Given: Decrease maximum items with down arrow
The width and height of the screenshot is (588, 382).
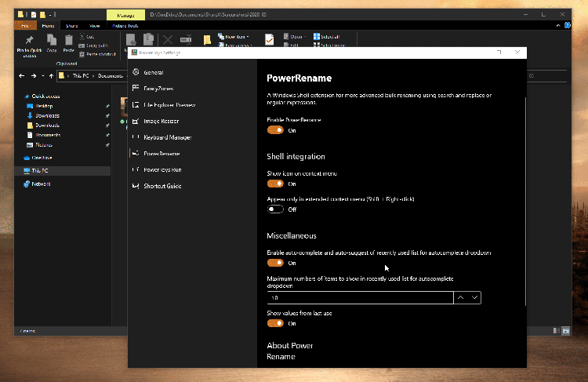Looking at the screenshot, I should (x=474, y=298).
